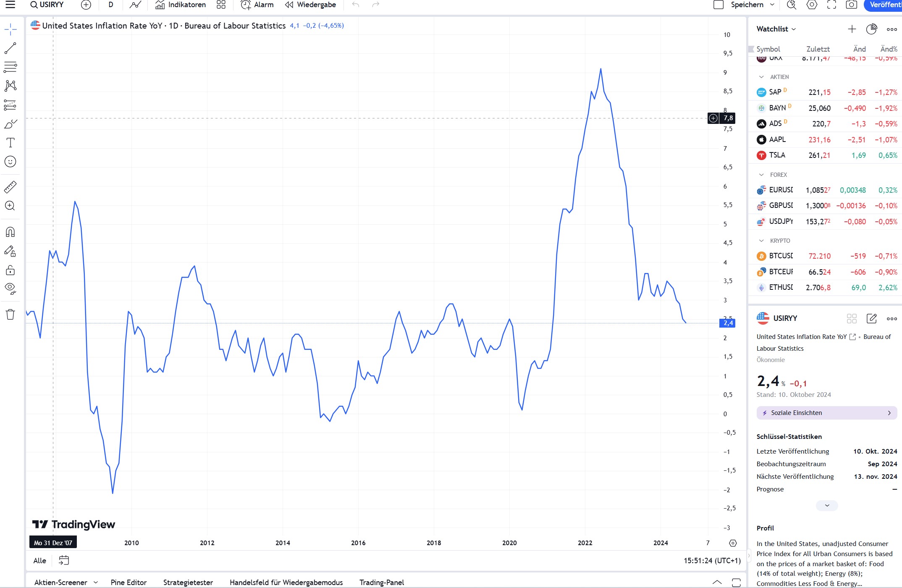Screen dimensions: 902x588
Task: Click the USIRYY symbol search field
Action: point(47,5)
